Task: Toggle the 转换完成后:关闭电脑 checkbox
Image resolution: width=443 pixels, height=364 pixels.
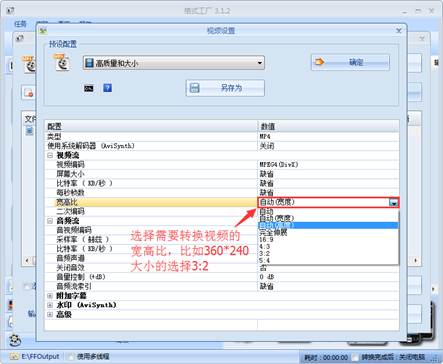Action: (x=355, y=357)
